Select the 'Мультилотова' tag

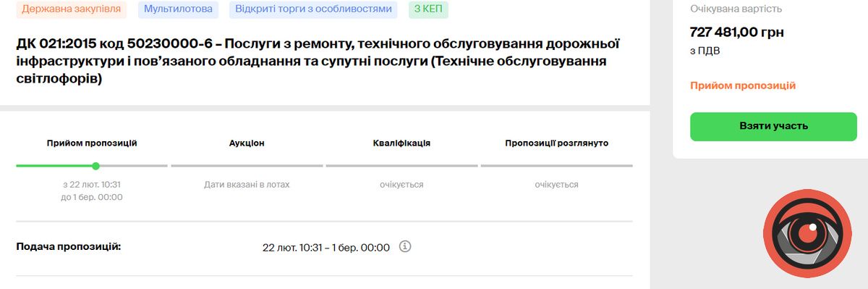tap(179, 9)
